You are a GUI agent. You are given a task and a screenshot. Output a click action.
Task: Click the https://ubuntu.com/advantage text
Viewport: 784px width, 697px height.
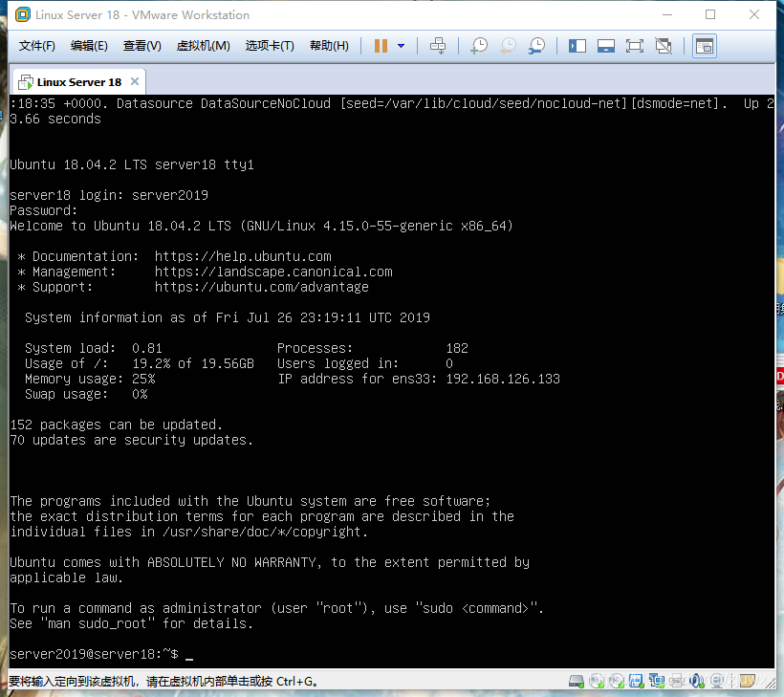262,287
